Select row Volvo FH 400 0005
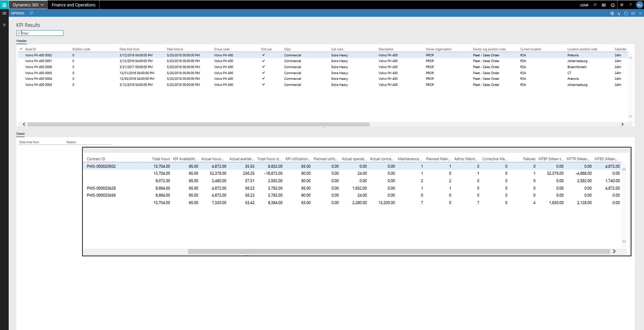The width and height of the screenshot is (644, 330). coord(323,73)
